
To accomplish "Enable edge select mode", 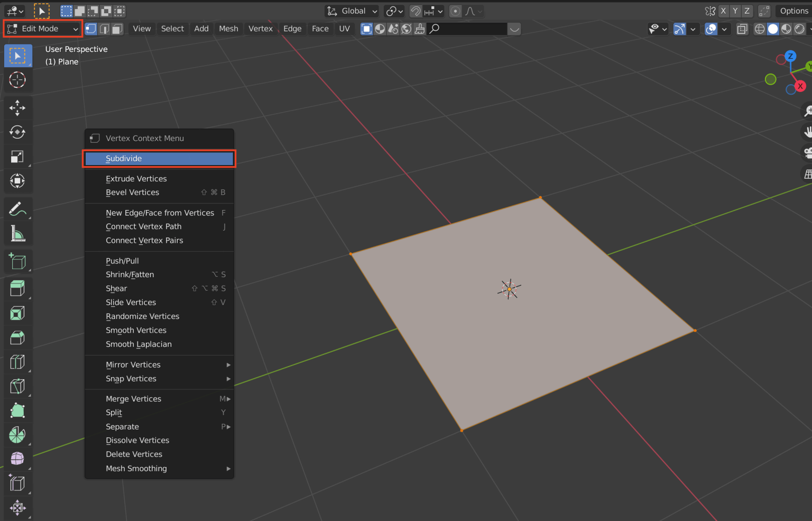I will coord(104,29).
